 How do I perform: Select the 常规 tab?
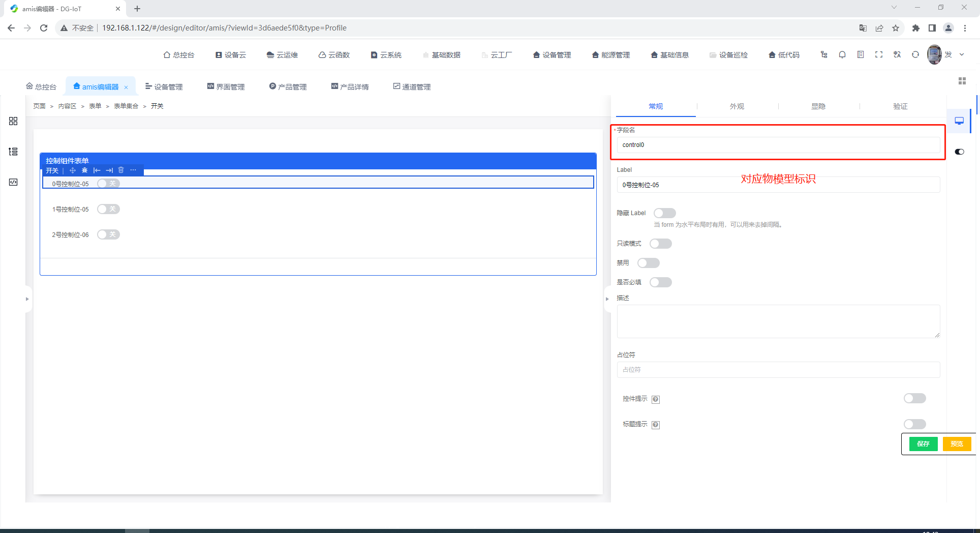coord(656,106)
